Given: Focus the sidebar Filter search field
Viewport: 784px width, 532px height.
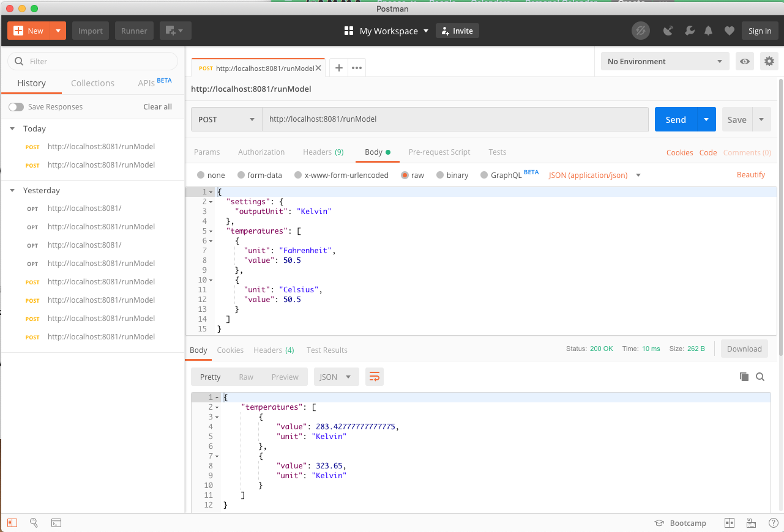Looking at the screenshot, I should (93, 61).
